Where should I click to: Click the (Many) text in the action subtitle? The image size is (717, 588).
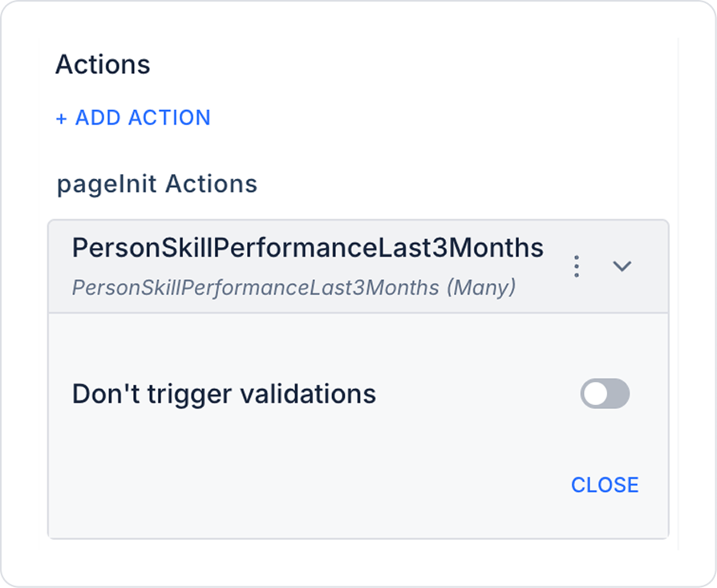[x=481, y=287]
